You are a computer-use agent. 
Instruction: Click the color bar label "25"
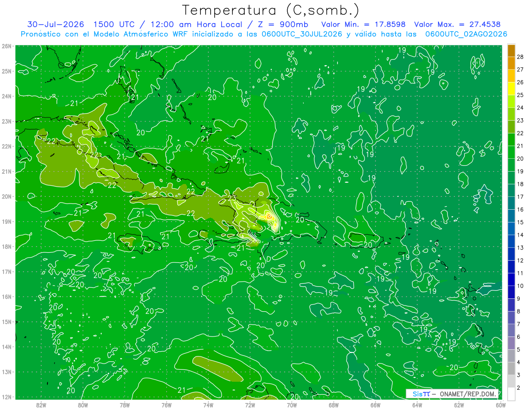pos(520,94)
